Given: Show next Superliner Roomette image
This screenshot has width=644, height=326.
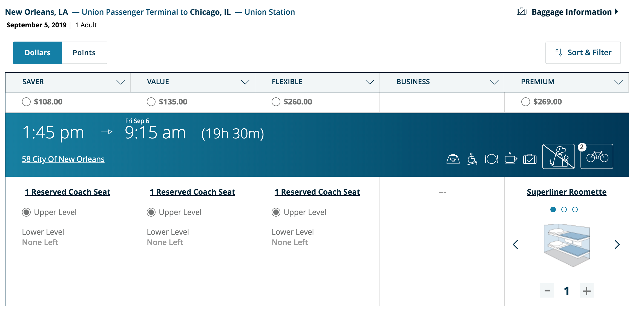Looking at the screenshot, I should [617, 245].
